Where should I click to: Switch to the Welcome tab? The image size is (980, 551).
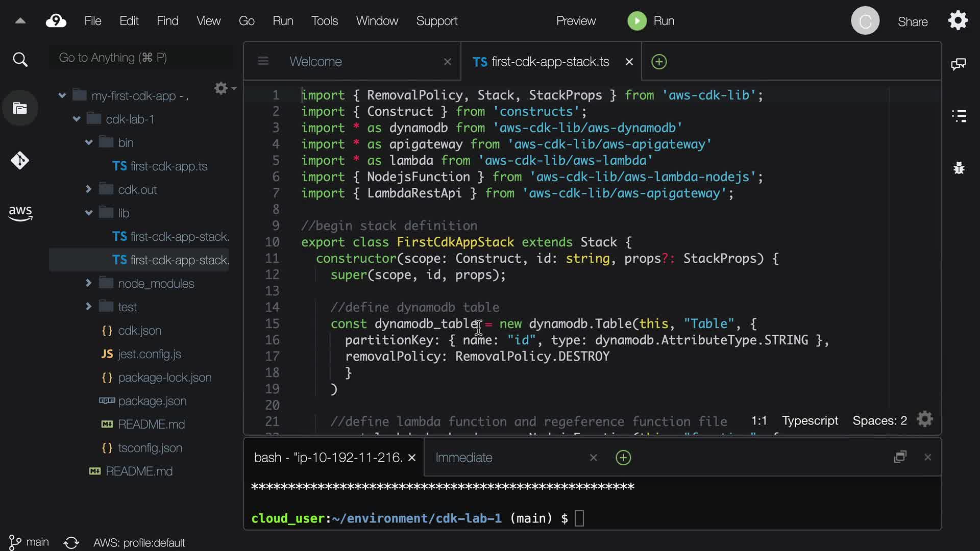click(x=315, y=62)
